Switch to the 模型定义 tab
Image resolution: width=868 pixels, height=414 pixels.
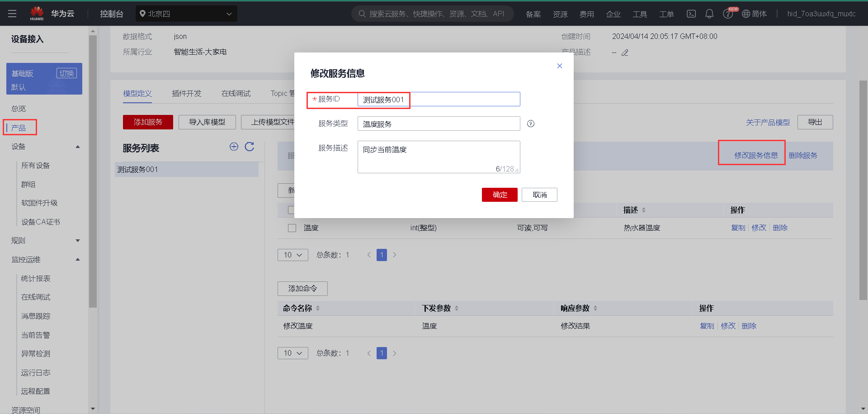click(x=137, y=93)
